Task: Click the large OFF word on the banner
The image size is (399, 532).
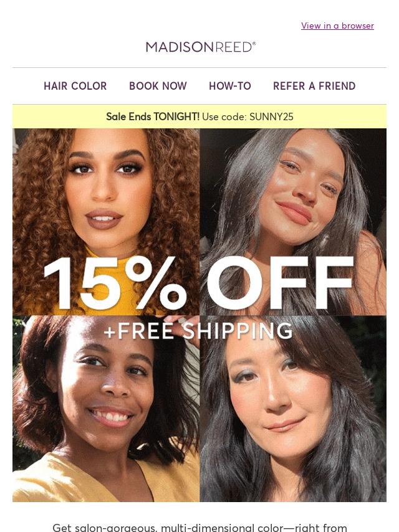Action: (280, 283)
